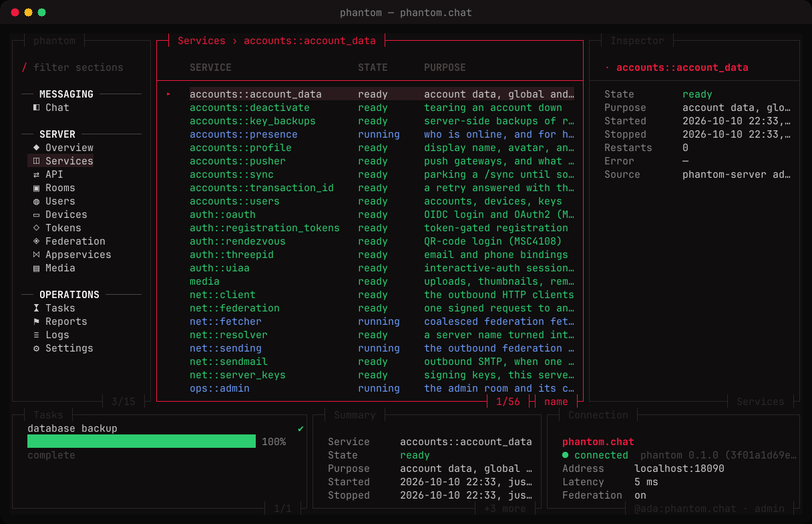
Task: Go to the Overview page
Action: click(x=69, y=148)
